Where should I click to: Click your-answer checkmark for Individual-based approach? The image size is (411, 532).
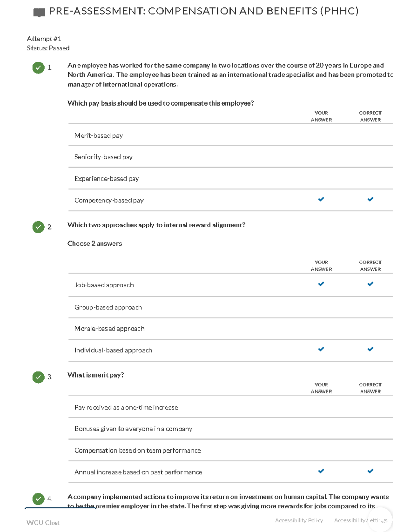click(321, 349)
